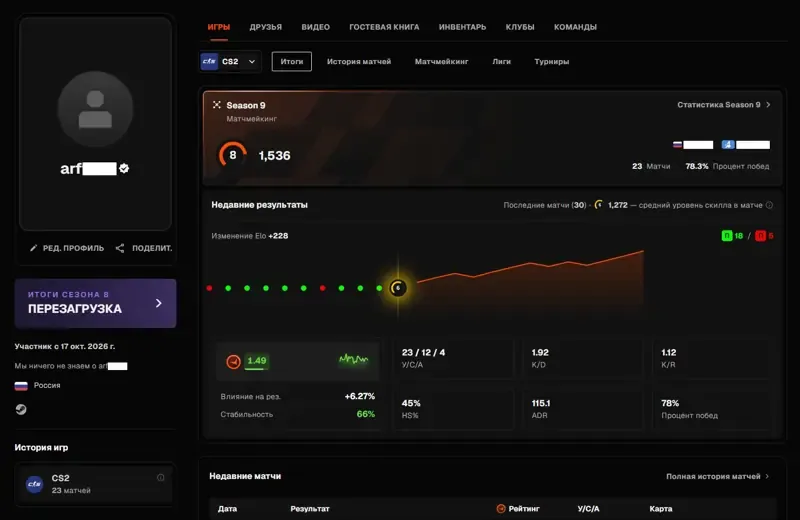Select the Итоги sub-tab
The image size is (800, 520).
[x=291, y=61]
